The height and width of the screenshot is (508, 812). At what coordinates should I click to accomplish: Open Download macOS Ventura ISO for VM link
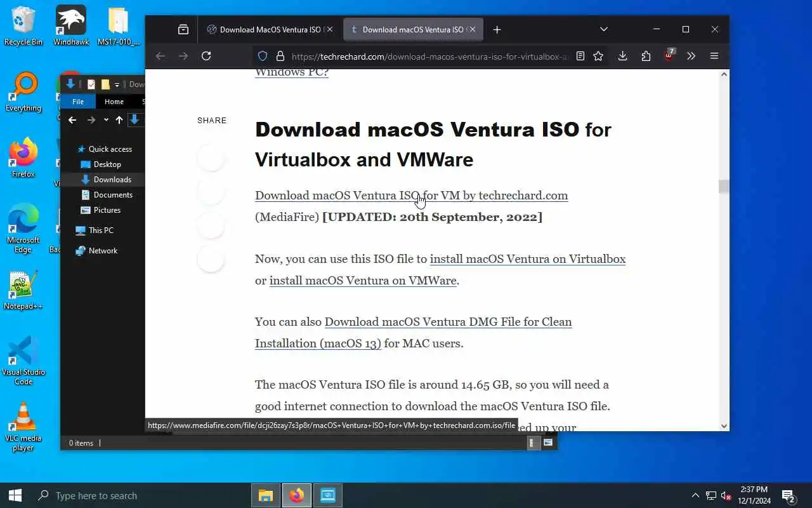pos(411,196)
